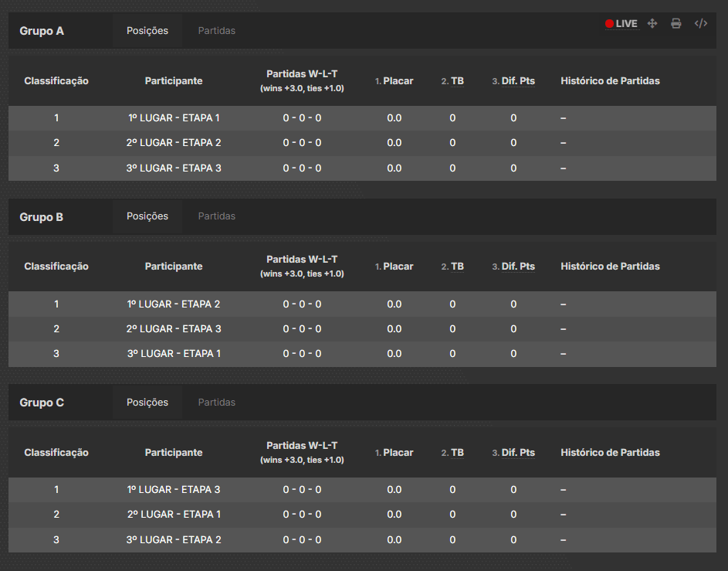Click 1º LUGAR - ETAPA 2 in Grupo B
The image size is (728, 571).
click(174, 304)
